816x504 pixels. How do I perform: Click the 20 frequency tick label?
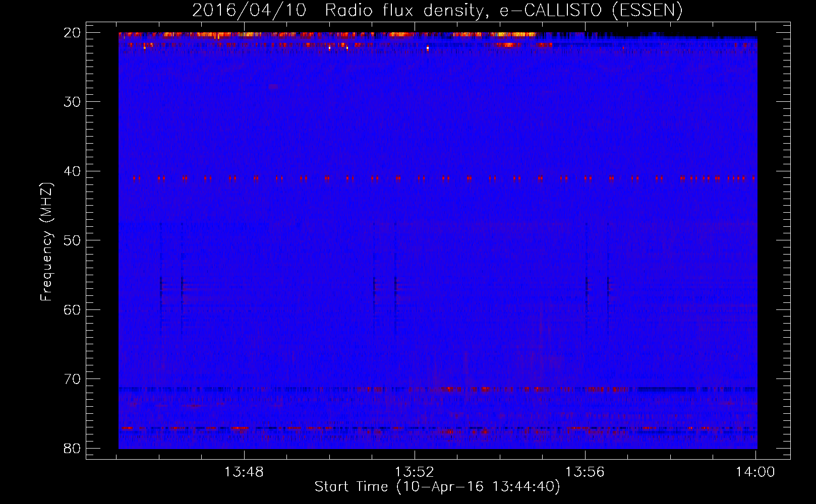72,33
